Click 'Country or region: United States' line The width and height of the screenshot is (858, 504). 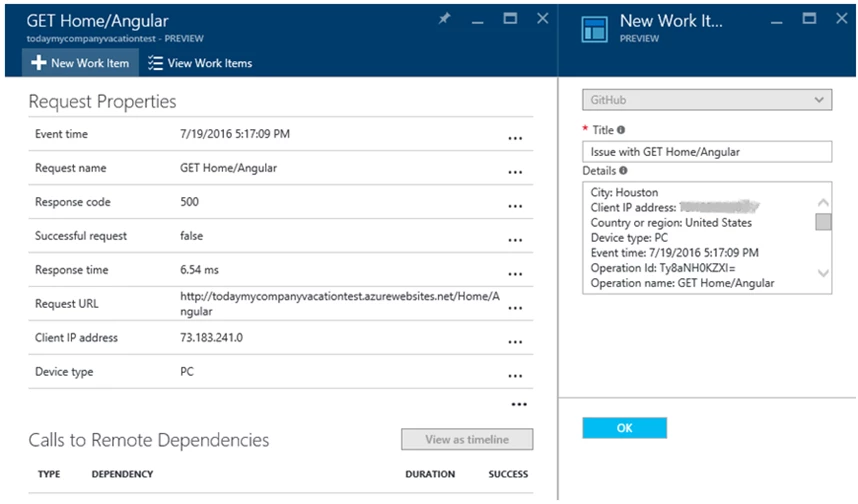pos(671,223)
